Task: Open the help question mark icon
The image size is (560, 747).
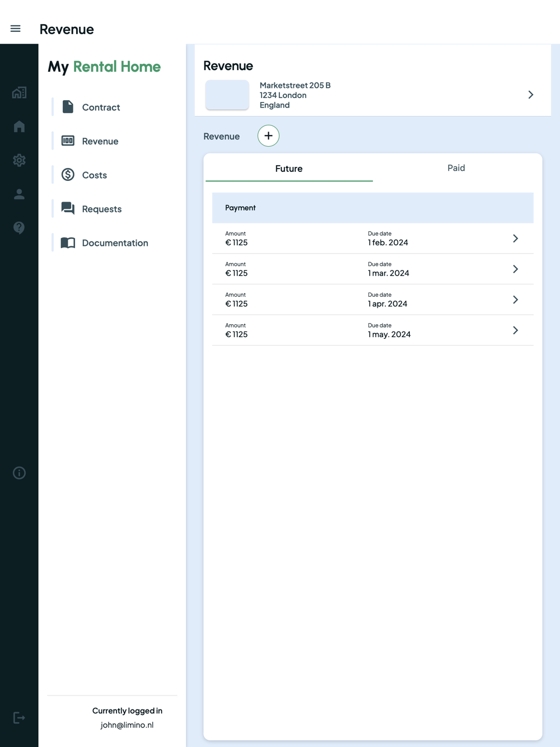Action: [x=19, y=228]
